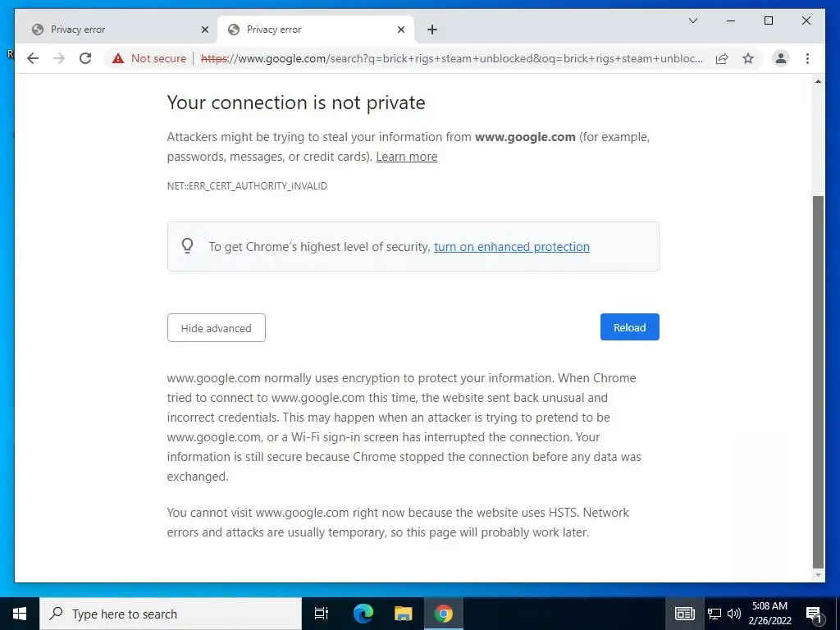Click the Not secure warning icon
Screen dimensions: 840x630
118,58
